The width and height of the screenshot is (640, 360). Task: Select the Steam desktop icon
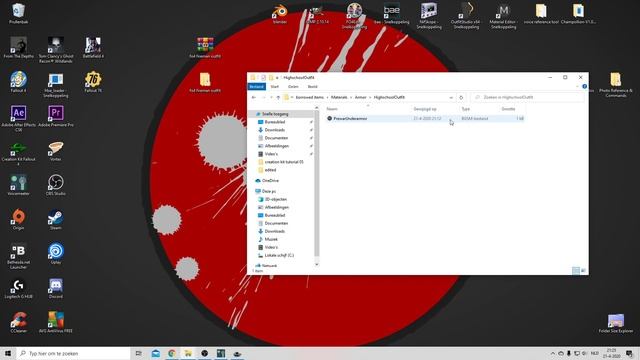[56, 219]
